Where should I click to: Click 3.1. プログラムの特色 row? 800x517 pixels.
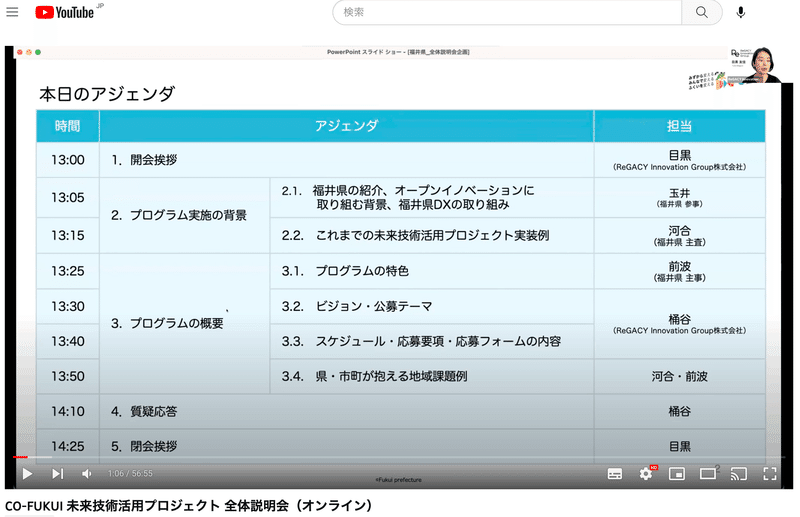point(432,271)
